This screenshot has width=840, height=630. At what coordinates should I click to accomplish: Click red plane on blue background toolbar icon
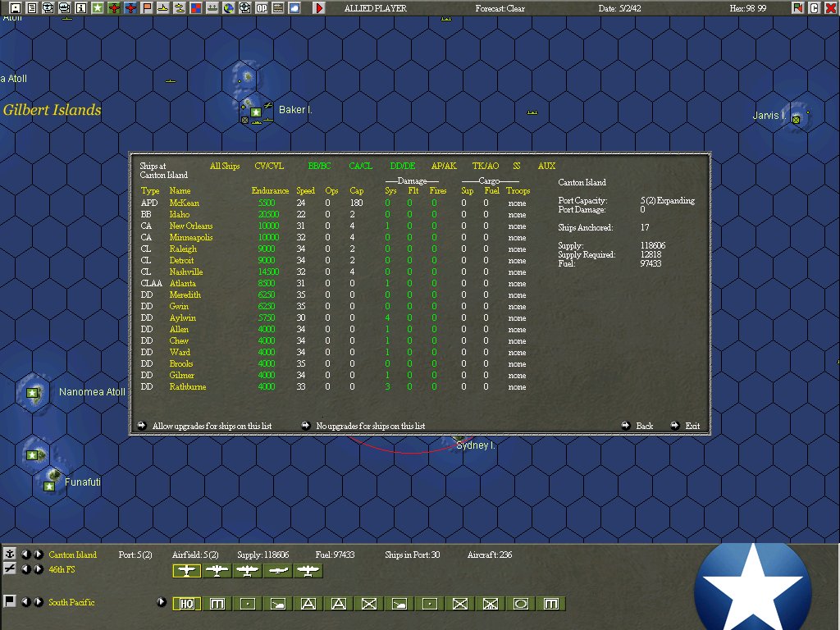click(130, 7)
